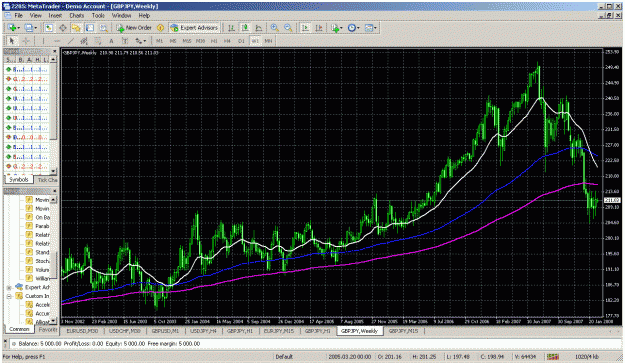
Task: Switch to the EURUSD,M30 chart tab
Action: (82, 331)
